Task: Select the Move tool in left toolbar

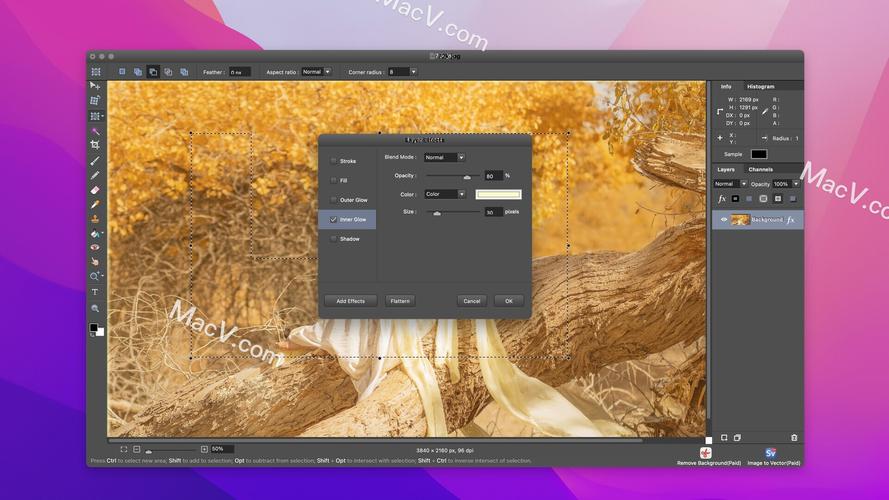Action: tap(95, 86)
